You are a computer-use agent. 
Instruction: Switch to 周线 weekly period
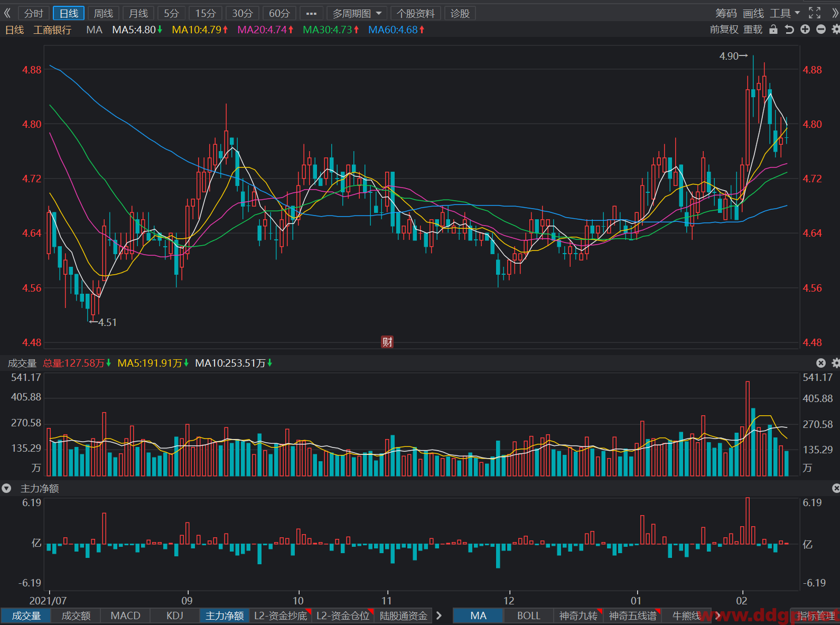point(104,13)
